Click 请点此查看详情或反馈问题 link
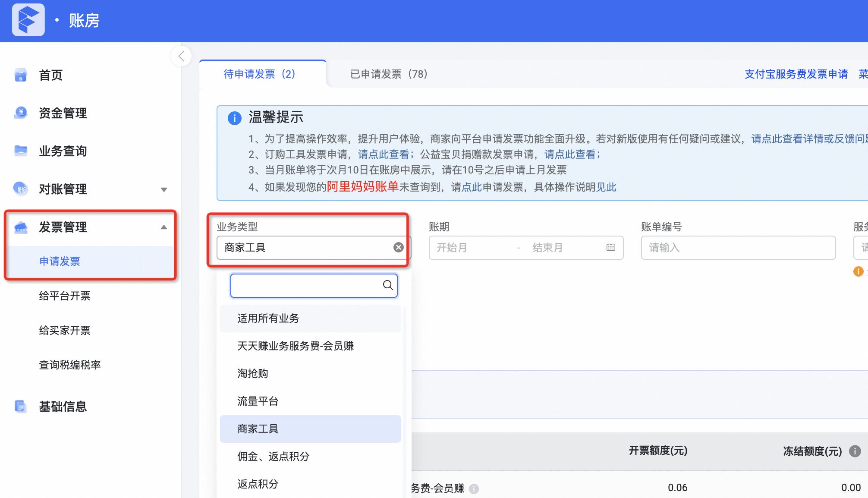This screenshot has width=868, height=498. [x=810, y=139]
